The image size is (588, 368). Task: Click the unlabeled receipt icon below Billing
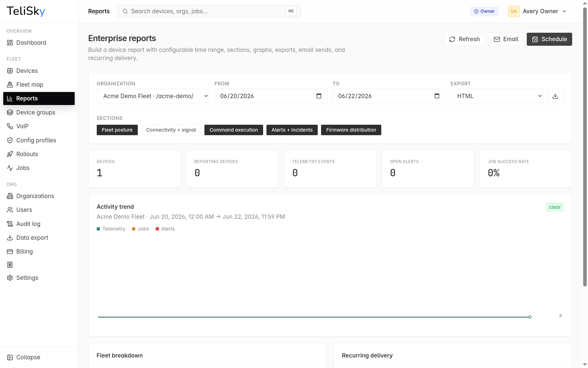click(x=10, y=265)
